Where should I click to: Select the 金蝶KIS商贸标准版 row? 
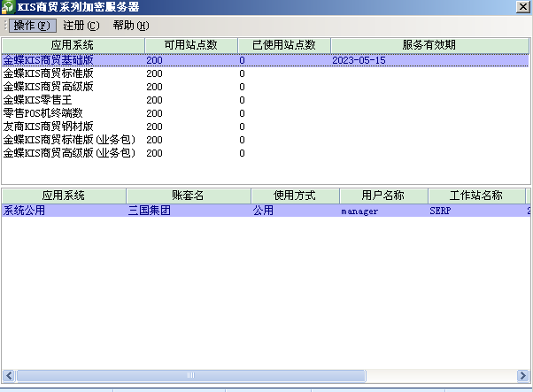(265, 73)
